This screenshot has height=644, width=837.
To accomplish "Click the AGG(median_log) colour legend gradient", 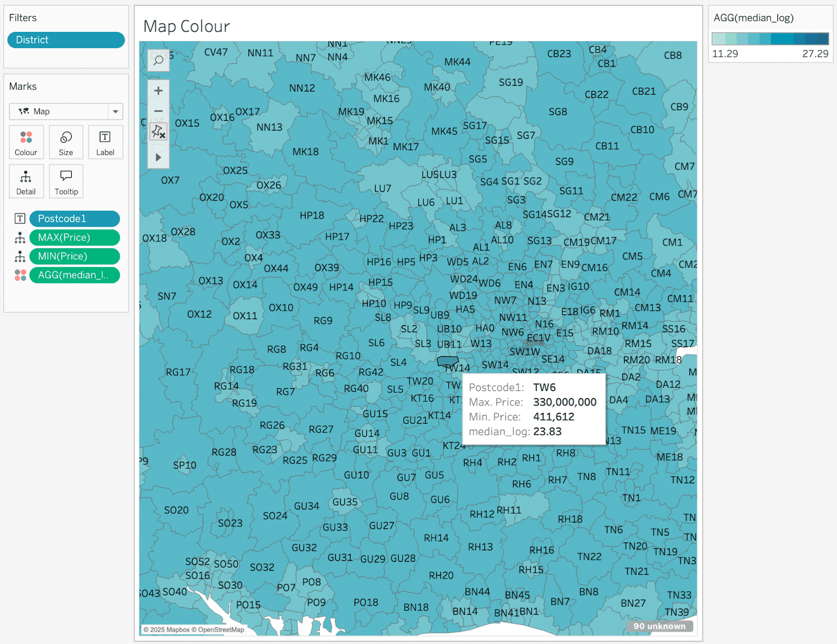I will click(x=770, y=39).
